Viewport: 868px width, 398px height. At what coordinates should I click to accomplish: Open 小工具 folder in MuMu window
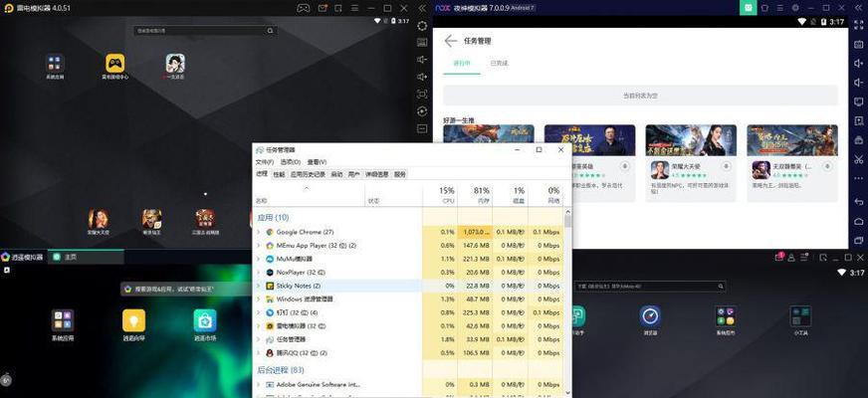click(x=800, y=316)
